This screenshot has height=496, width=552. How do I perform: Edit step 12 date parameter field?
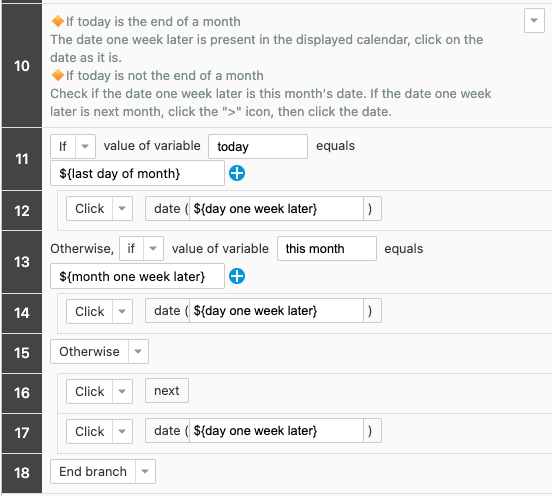point(276,209)
